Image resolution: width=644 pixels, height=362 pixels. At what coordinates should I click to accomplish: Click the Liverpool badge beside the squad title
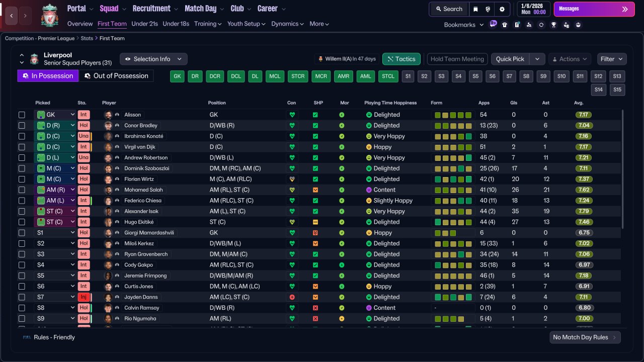click(34, 59)
